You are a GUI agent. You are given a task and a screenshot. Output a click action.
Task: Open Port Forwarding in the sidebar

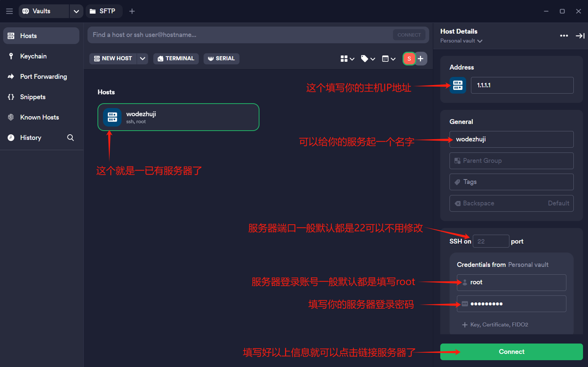point(43,76)
